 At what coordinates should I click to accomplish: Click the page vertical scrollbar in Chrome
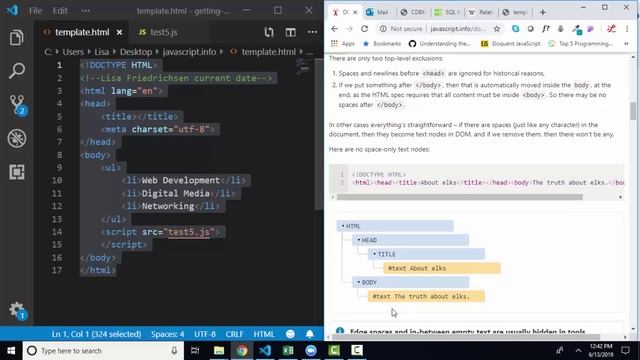point(633,111)
